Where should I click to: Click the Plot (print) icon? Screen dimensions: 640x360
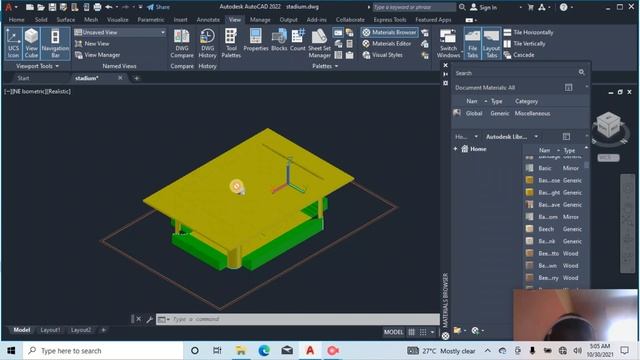tap(97, 7)
